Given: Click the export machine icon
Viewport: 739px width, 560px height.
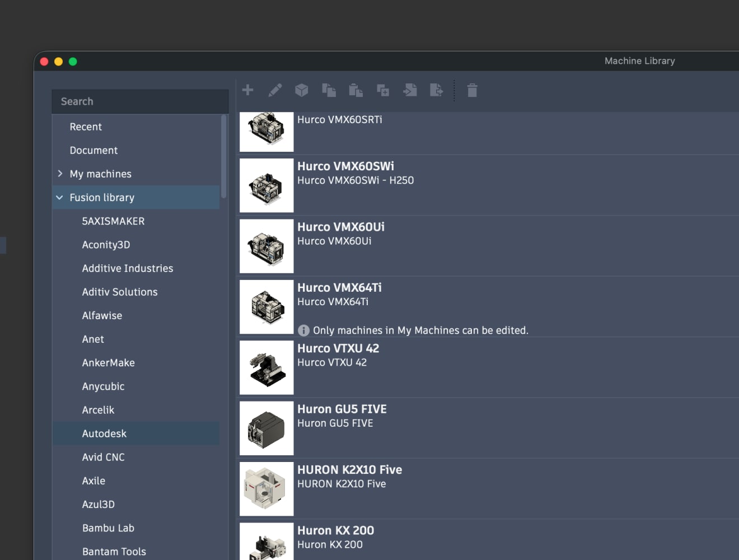Looking at the screenshot, I should point(437,90).
